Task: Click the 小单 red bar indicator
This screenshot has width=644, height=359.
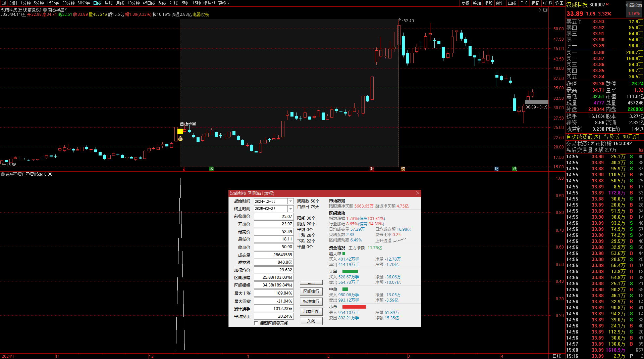Action: 354,307
